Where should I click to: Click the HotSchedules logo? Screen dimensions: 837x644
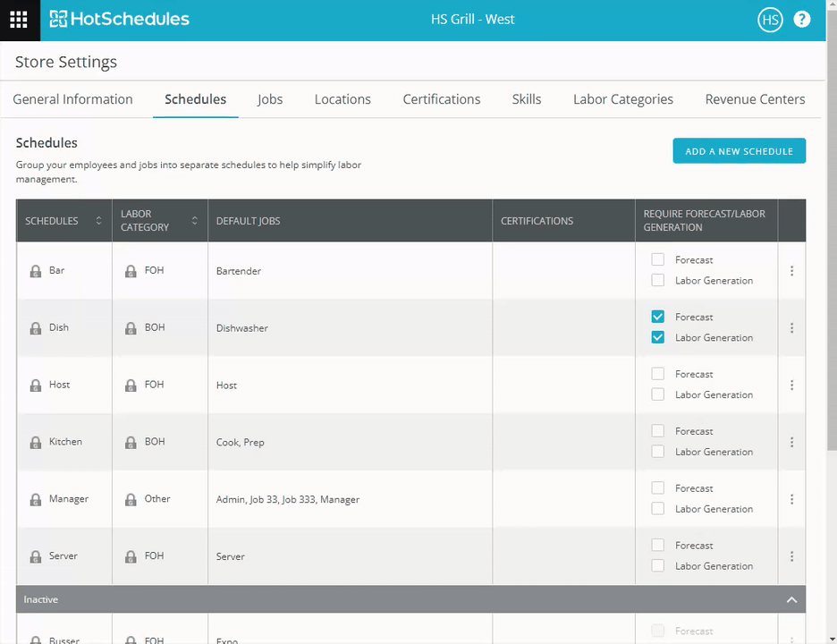tap(119, 20)
